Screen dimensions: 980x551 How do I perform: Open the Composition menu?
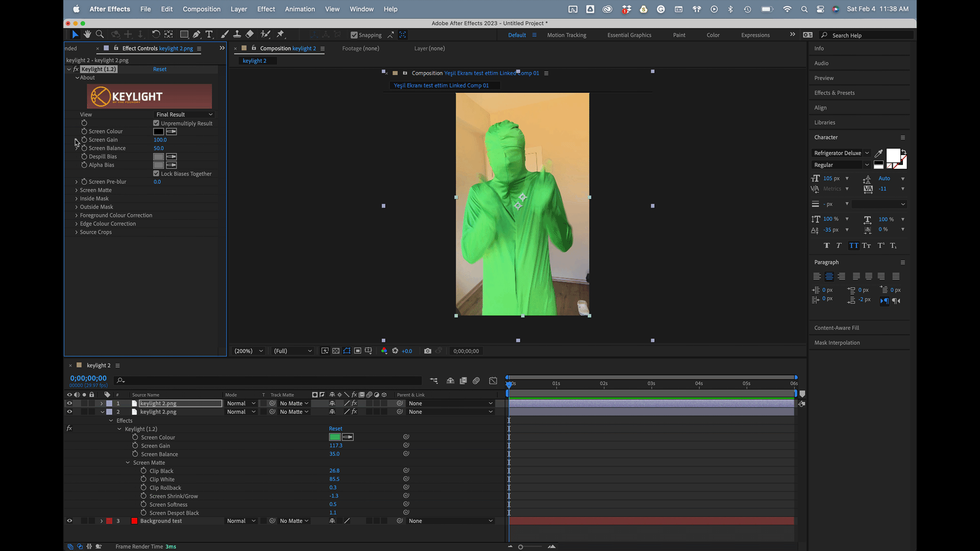pyautogui.click(x=202, y=9)
